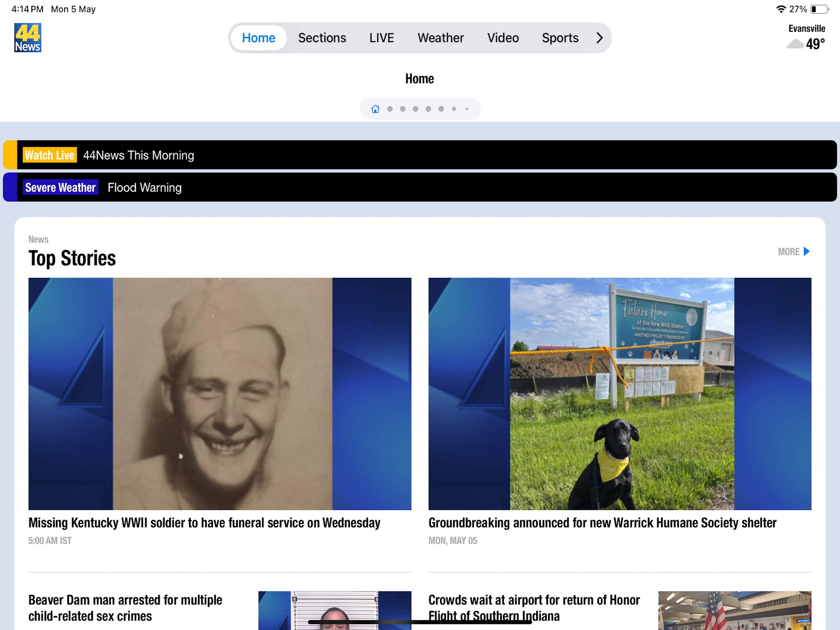Tap the cloudy weather icon for Evansville
Viewport: 840px width, 630px height.
tap(795, 44)
